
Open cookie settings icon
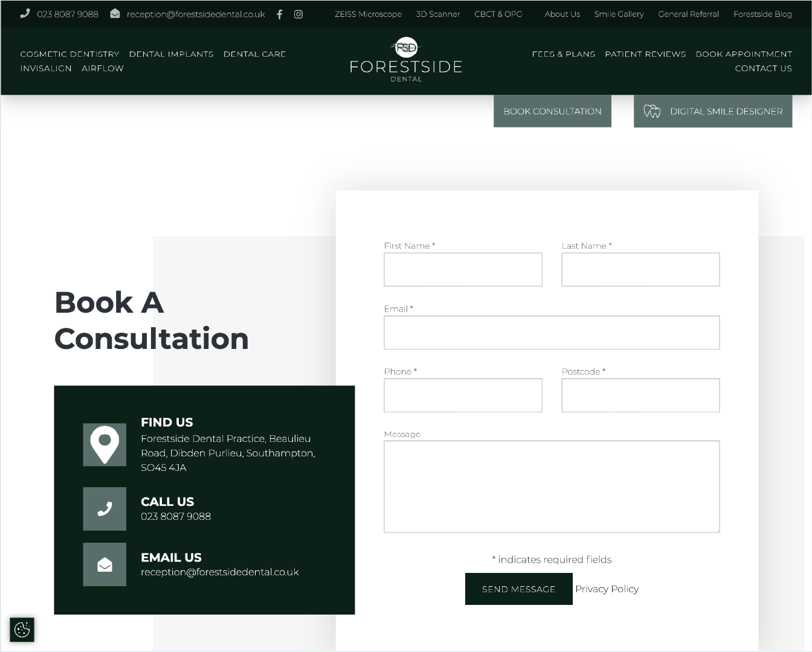22,630
